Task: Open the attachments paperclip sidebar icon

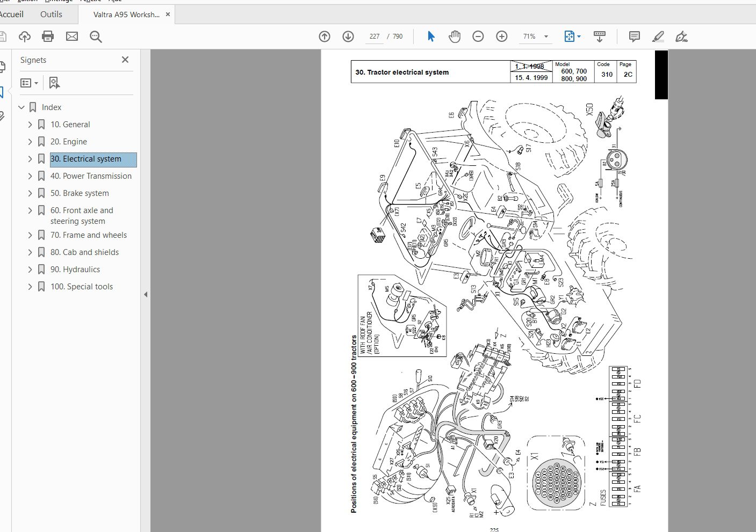Action: pos(2,116)
